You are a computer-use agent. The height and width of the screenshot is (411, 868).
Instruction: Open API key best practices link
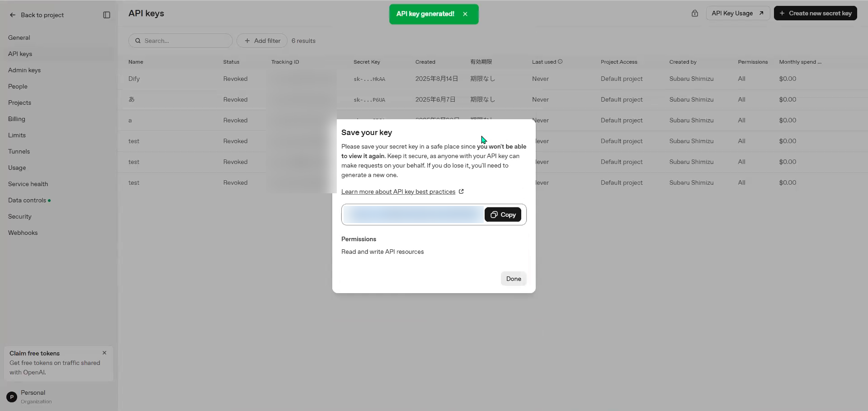(402, 191)
